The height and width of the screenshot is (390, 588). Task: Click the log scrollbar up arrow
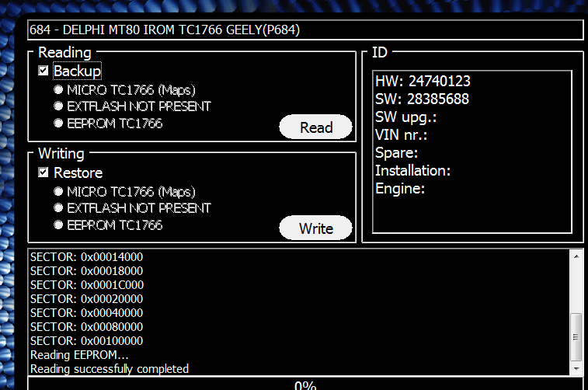576,256
